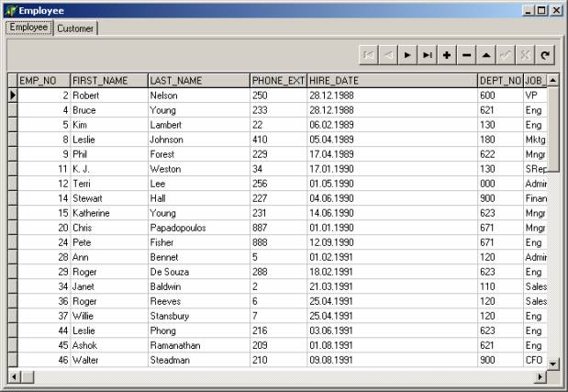This screenshot has width=568, height=392.
Task: Click the LAST_NAME column header
Action: coord(197,81)
